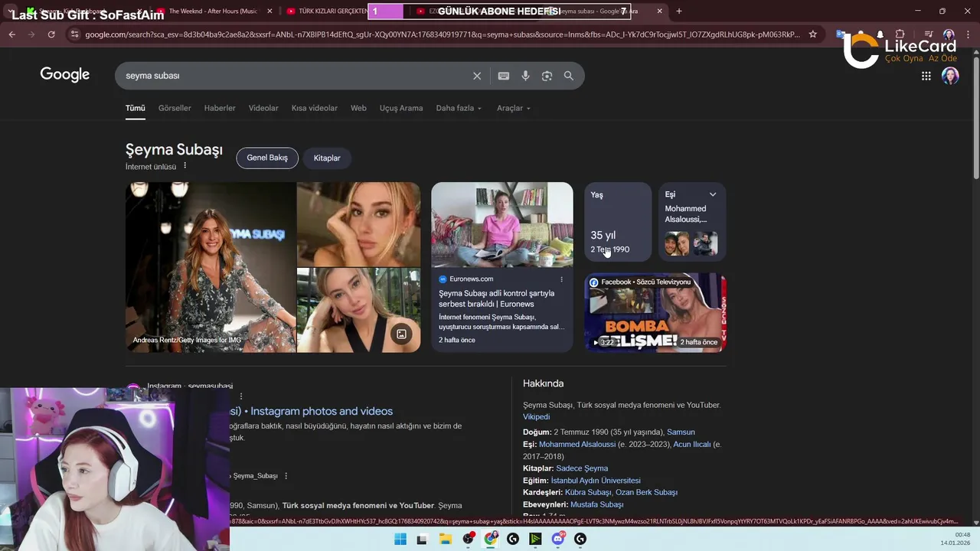Open the Mohammed Alsaloussi link in Hakkında
980x551 pixels.
point(577,445)
